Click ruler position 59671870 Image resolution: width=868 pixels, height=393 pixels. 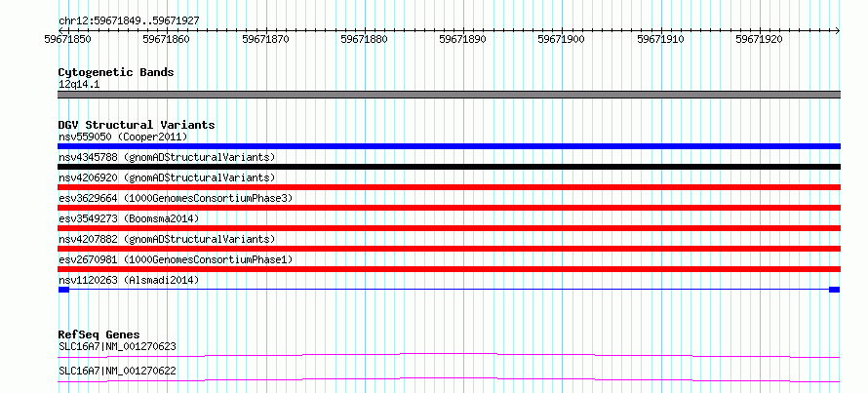click(x=265, y=39)
